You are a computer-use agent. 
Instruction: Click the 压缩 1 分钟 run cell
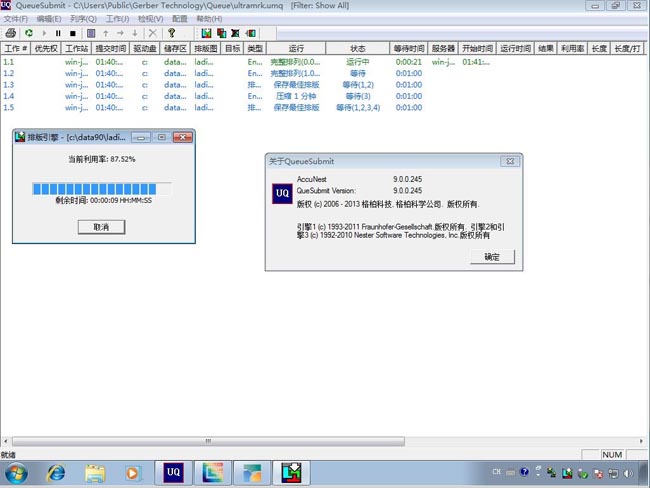pyautogui.click(x=296, y=96)
